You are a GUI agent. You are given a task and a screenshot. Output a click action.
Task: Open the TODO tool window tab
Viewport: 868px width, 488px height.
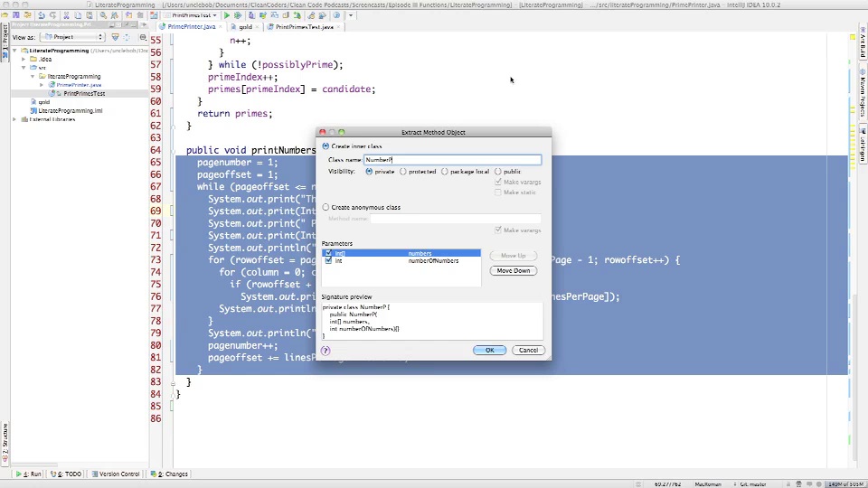66,474
